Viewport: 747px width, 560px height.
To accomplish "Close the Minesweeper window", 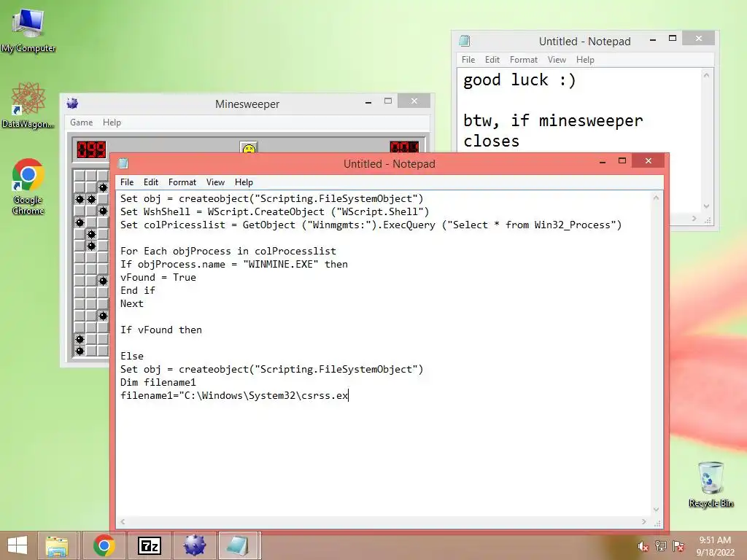I will [414, 101].
